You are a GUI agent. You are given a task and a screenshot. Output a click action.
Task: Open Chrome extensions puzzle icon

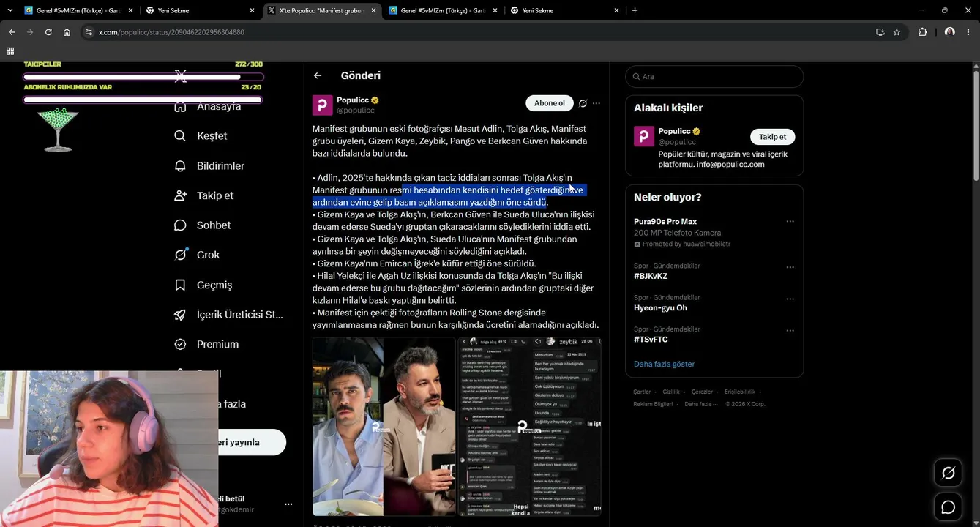pos(922,32)
